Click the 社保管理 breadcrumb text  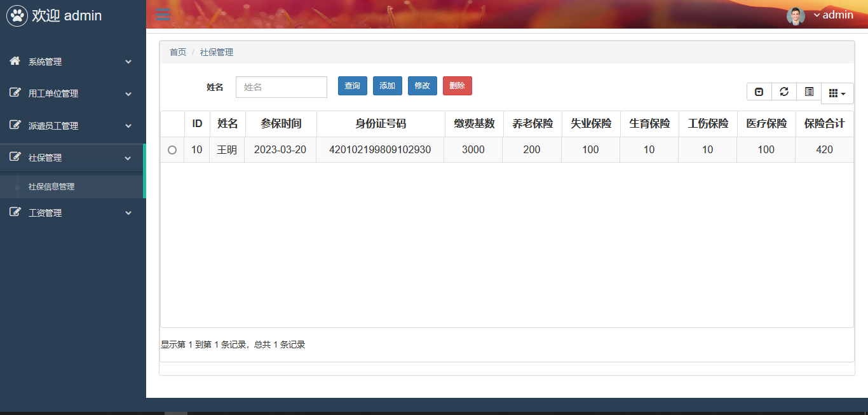[217, 52]
